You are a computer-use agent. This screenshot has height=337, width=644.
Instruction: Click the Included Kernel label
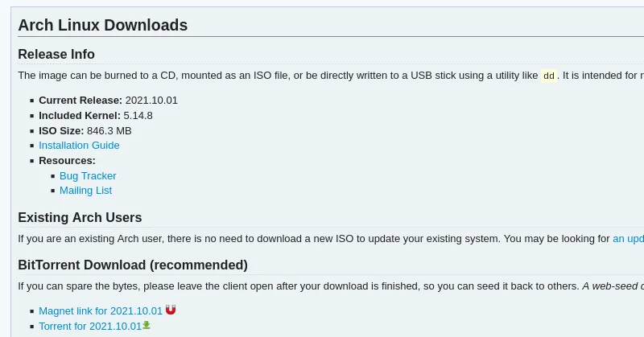coord(80,115)
